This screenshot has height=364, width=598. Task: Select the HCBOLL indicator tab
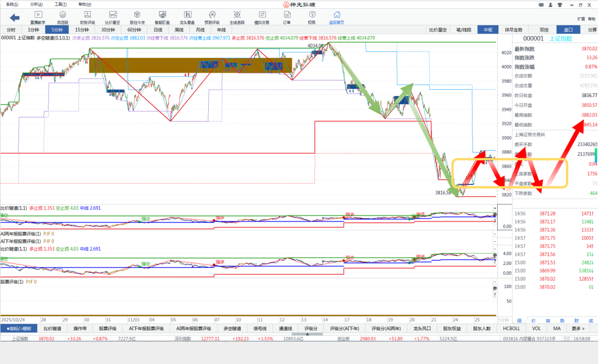511,329
